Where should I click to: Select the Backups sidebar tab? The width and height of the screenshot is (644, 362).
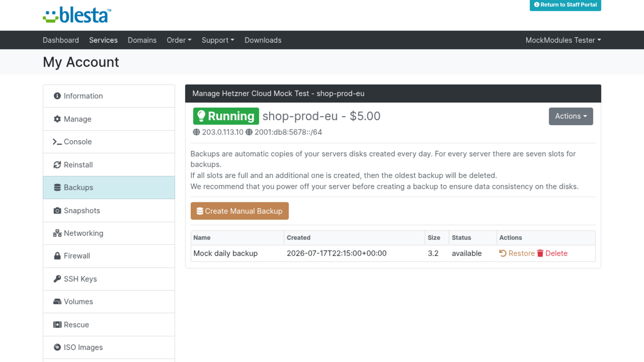[x=109, y=188]
